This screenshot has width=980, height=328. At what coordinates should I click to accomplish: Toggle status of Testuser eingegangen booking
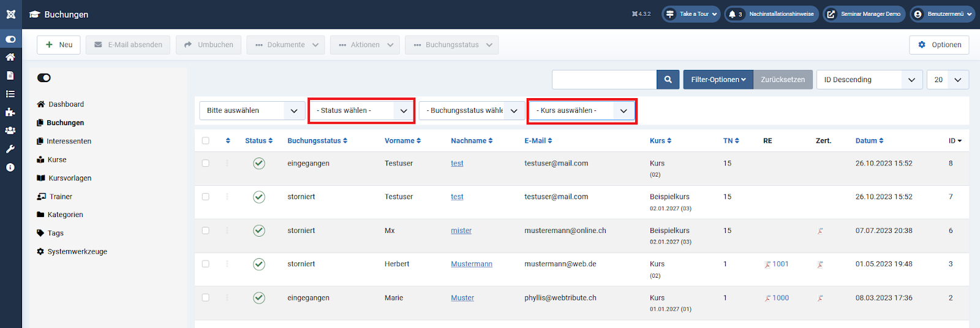[x=259, y=163]
